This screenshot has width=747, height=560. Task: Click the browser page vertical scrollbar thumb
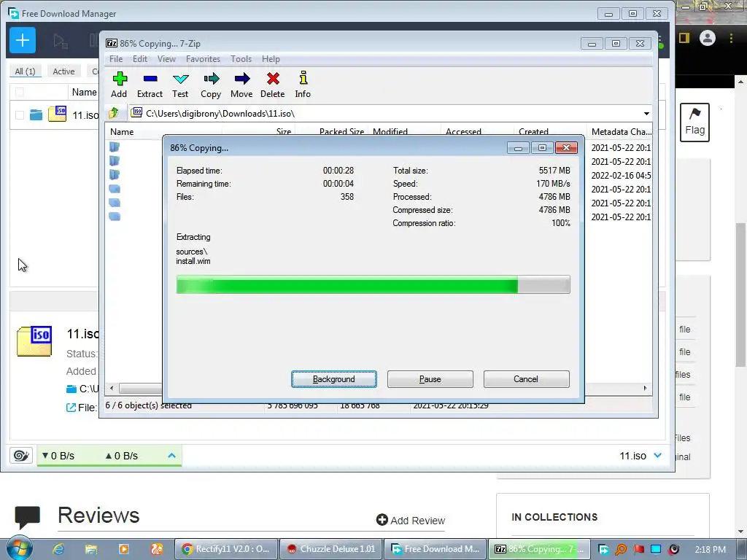pyautogui.click(x=741, y=295)
